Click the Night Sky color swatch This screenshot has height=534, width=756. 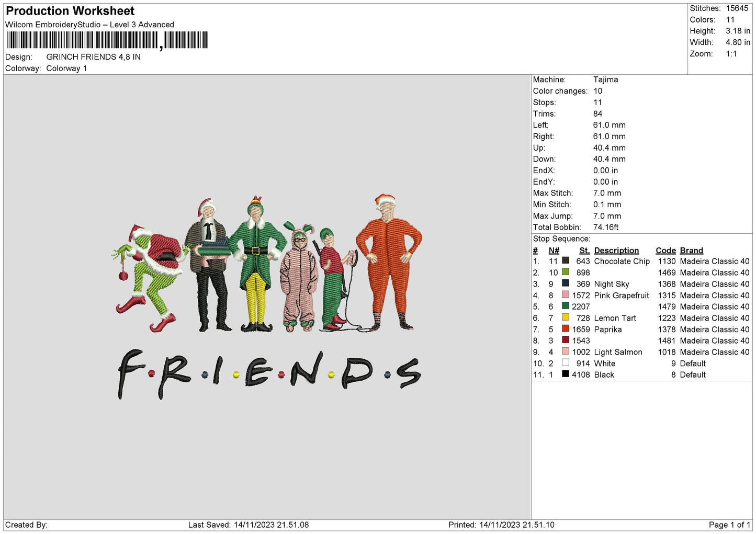566,283
